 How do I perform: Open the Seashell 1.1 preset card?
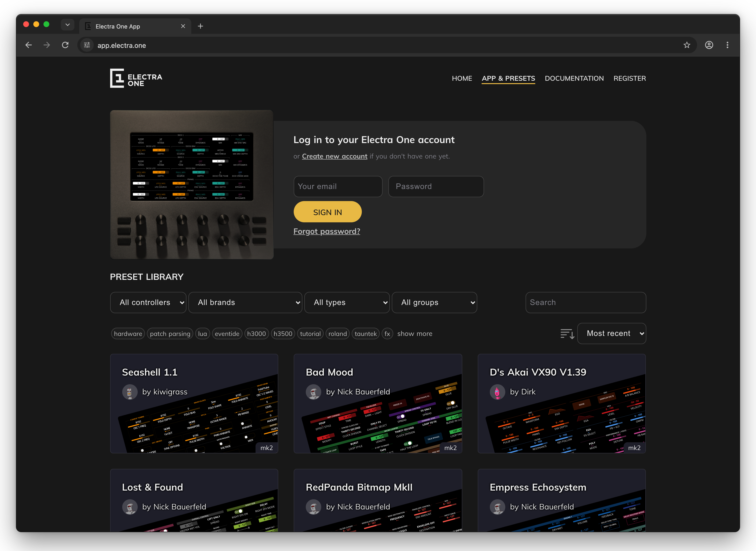pyautogui.click(x=194, y=404)
